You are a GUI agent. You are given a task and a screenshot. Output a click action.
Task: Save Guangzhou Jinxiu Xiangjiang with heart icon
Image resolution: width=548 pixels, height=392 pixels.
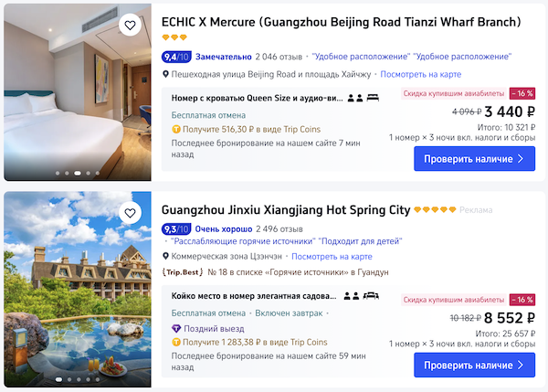130,213
